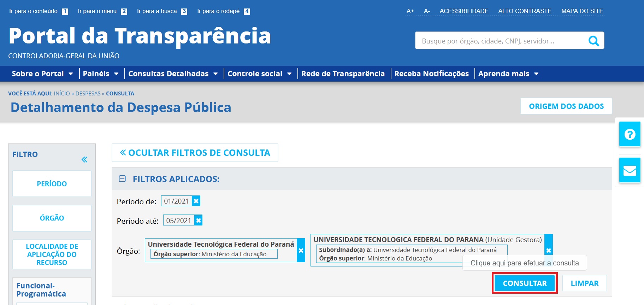Enable ALTO CONTRASTE mode

pos(525,11)
